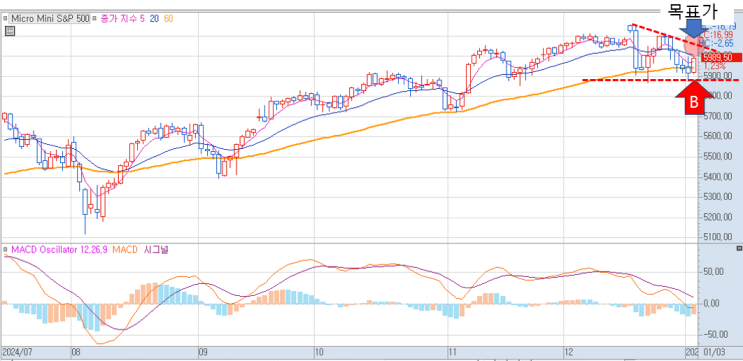Viewport: 743px width, 361px height.
Task: Select the orange MACD legend label
Action: point(125,249)
